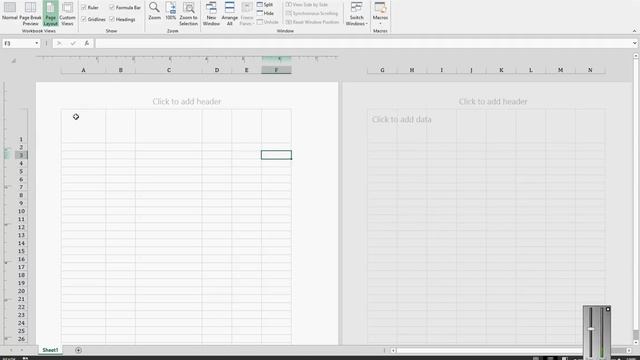Select column F header

pyautogui.click(x=276, y=70)
